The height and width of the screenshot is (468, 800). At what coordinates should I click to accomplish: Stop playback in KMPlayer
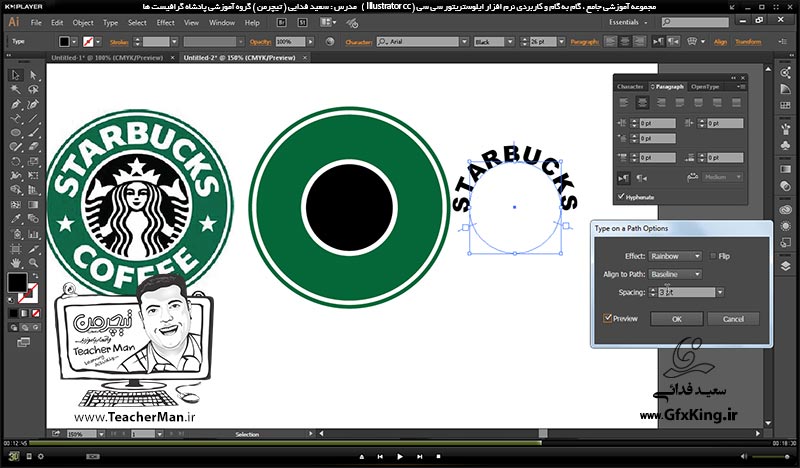(438, 457)
